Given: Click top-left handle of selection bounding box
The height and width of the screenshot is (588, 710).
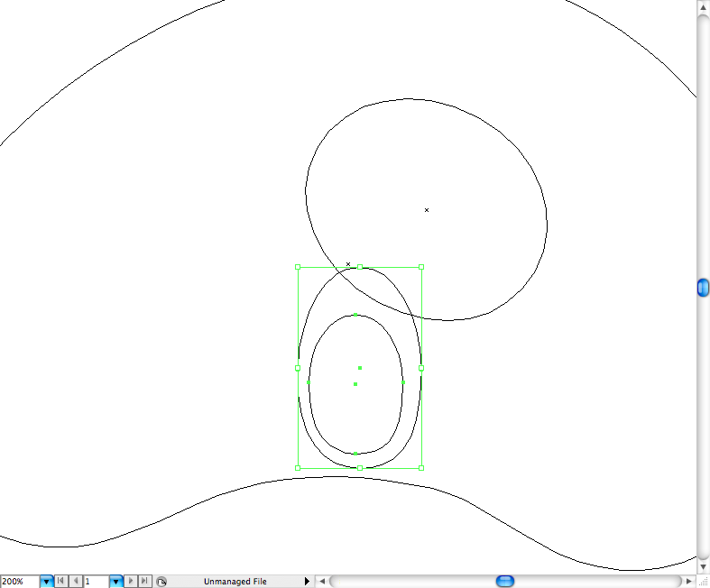Looking at the screenshot, I should point(298,267).
